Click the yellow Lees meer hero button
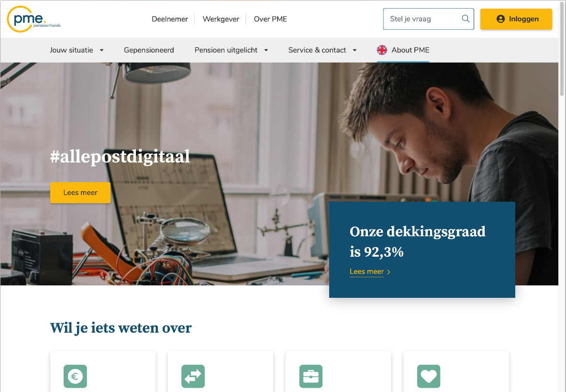Image resolution: width=566 pixels, height=392 pixels. [x=80, y=193]
